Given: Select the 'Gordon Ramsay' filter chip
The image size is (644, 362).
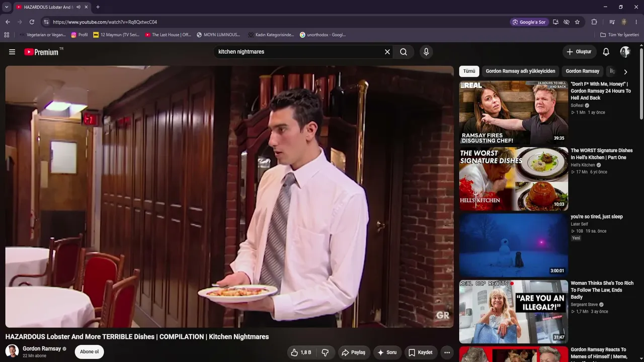Looking at the screenshot, I should [x=583, y=71].
